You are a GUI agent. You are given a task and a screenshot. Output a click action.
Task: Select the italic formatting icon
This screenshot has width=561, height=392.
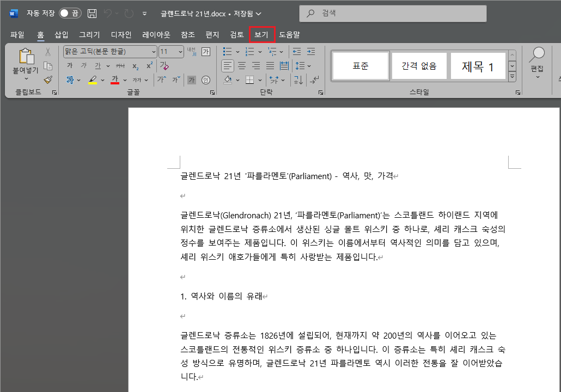(83, 65)
